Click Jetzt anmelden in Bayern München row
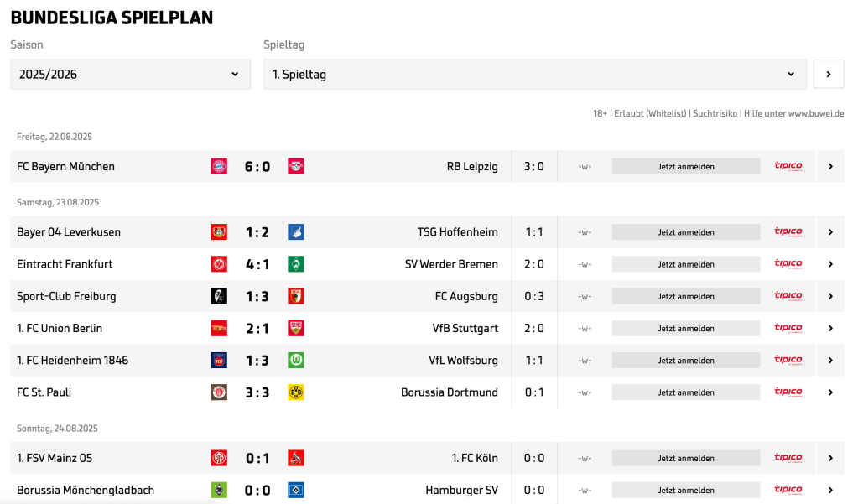 click(x=685, y=166)
